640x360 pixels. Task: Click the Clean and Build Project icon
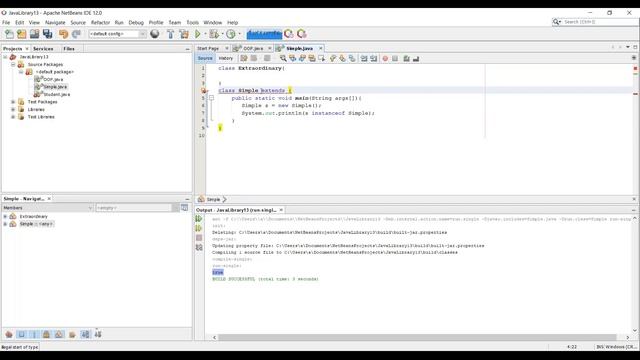184,34
